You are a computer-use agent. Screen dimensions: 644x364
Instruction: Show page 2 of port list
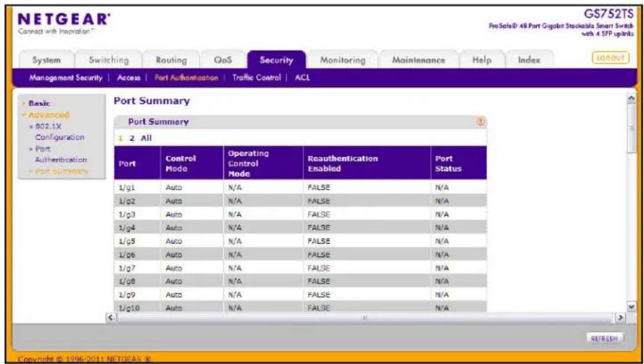(132, 138)
